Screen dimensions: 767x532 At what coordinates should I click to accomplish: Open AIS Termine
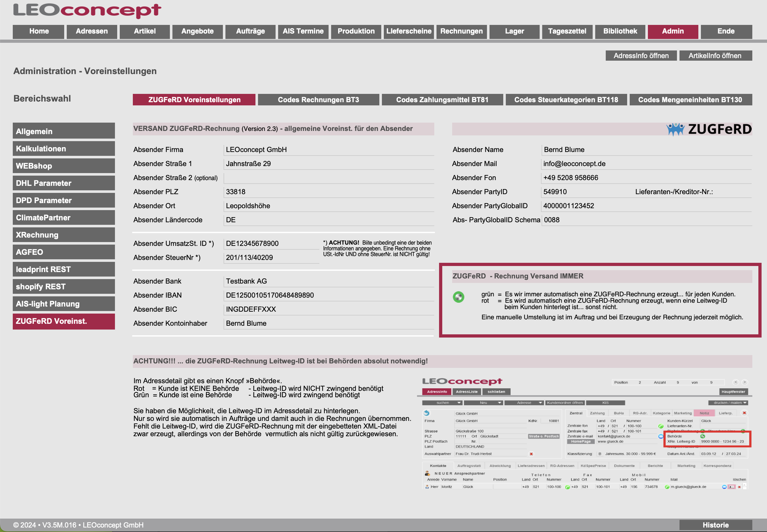click(x=303, y=31)
